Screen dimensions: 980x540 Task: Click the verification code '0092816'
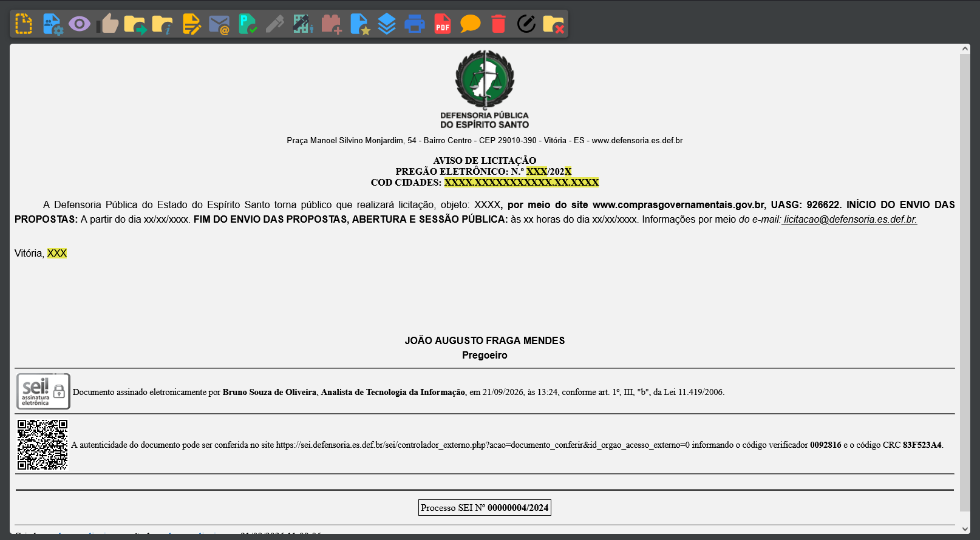point(826,445)
